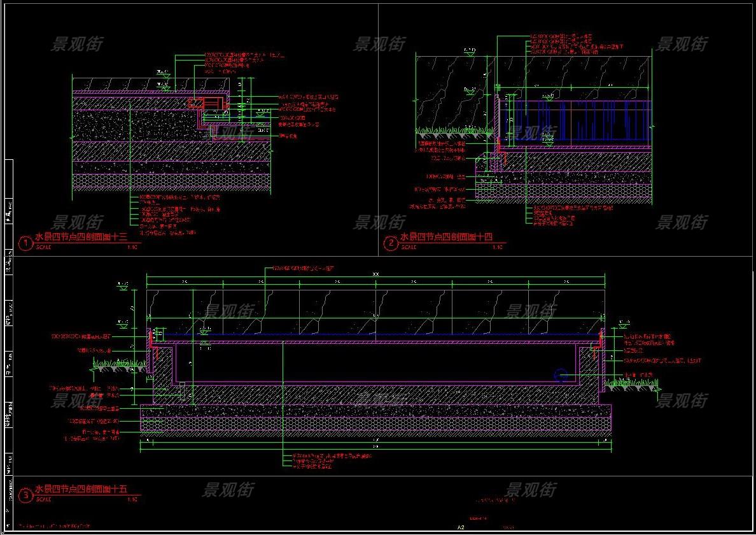
Task: Select the top overall dimension line in drawing 3
Action: pyautogui.click(x=375, y=275)
